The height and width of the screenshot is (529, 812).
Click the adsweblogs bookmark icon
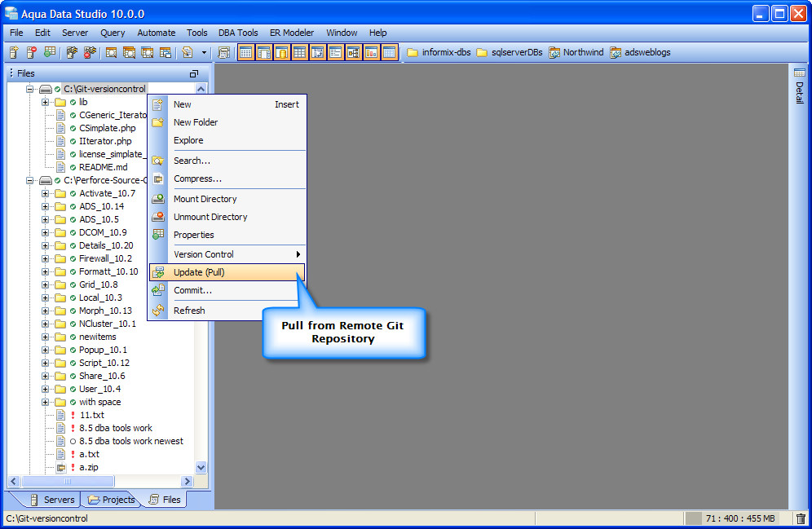pyautogui.click(x=616, y=52)
